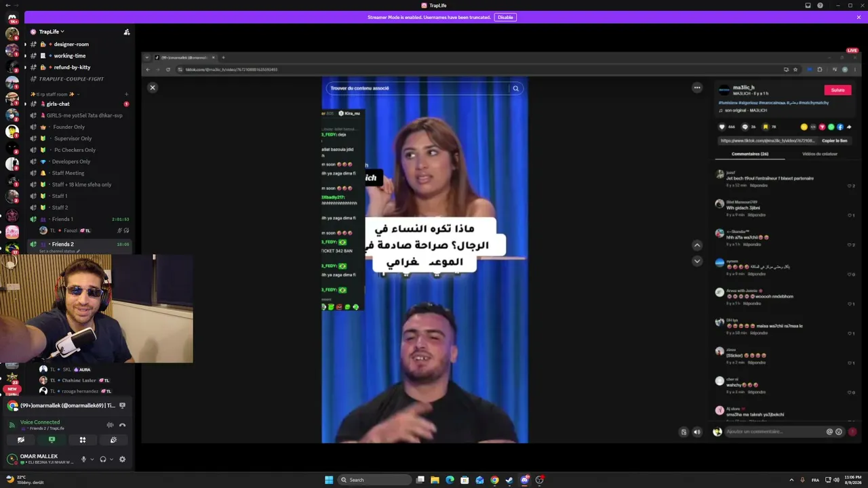This screenshot has width=868, height=488.
Task: Open the TrapLife server dropdown menu
Action: click(52, 32)
